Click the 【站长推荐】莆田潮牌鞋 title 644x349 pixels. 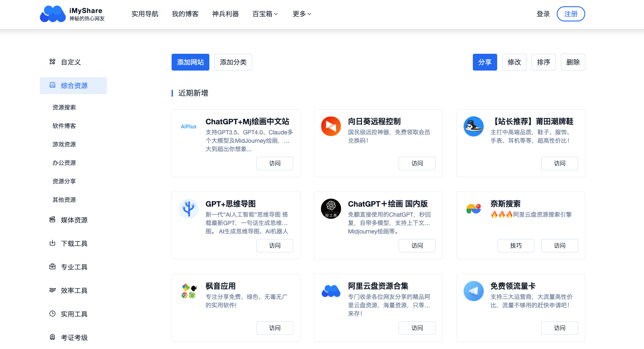pyautogui.click(x=532, y=121)
